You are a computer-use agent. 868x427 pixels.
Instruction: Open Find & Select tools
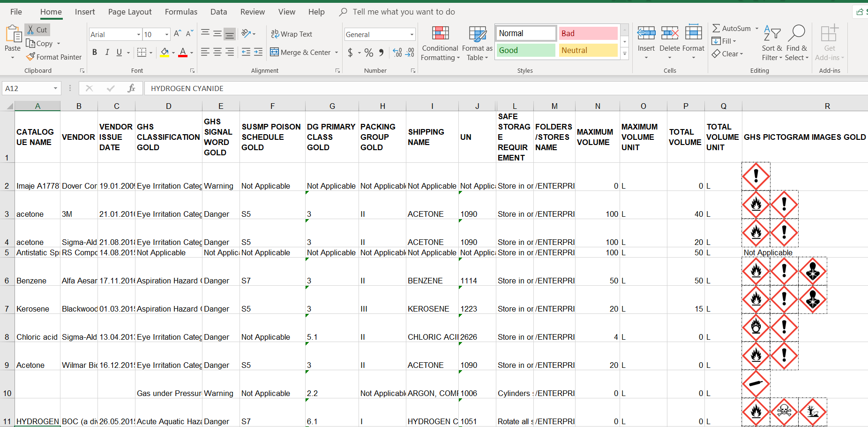[x=797, y=43]
